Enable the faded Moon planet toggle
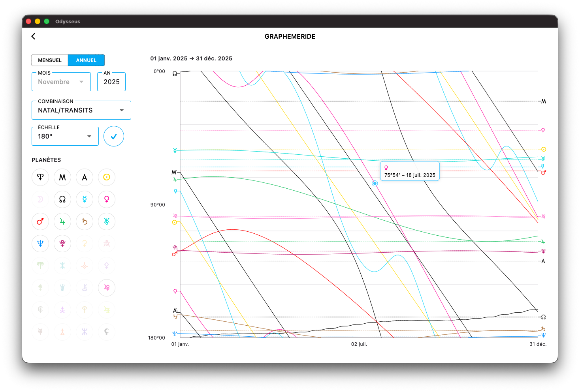Viewport: 580px width, 392px height. (40, 199)
